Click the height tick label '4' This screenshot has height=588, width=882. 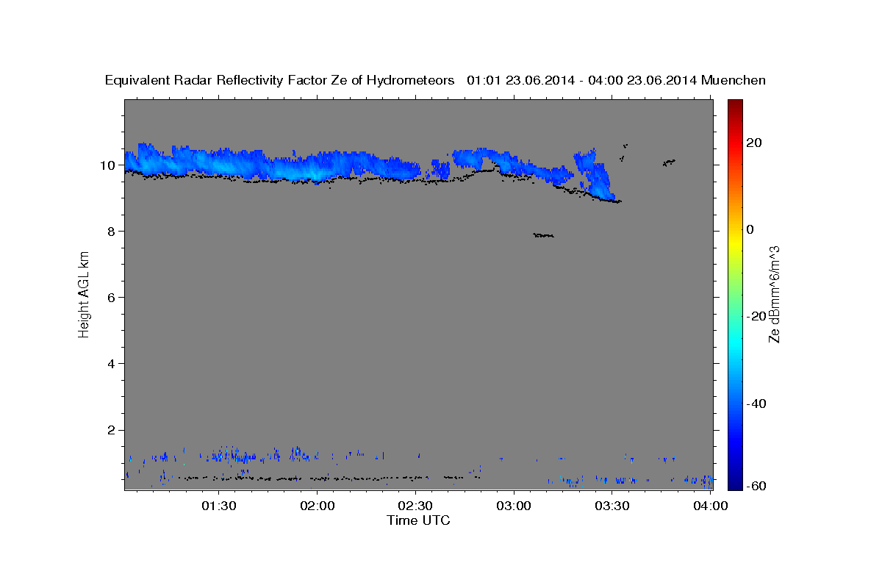(111, 363)
